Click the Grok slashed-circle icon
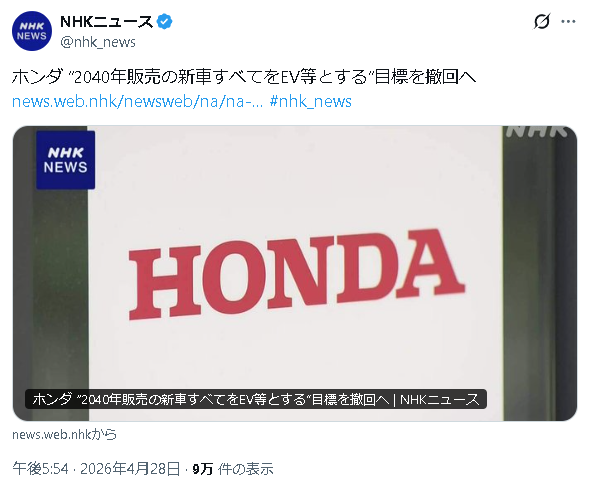593x488 pixels. pos(542,21)
